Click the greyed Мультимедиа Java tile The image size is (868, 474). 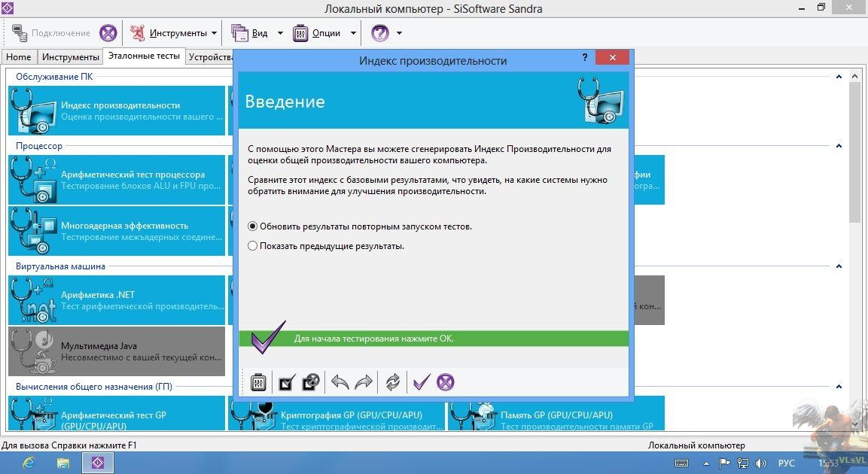[117, 351]
